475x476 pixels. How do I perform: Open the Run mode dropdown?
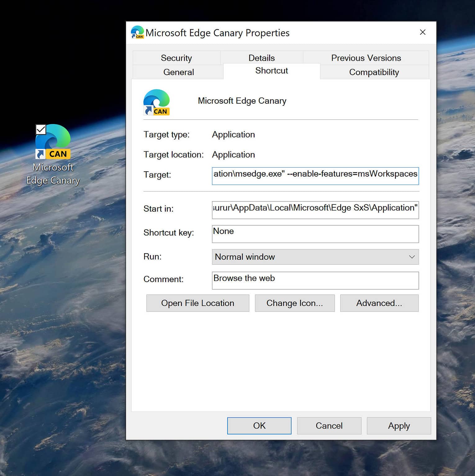(x=315, y=257)
